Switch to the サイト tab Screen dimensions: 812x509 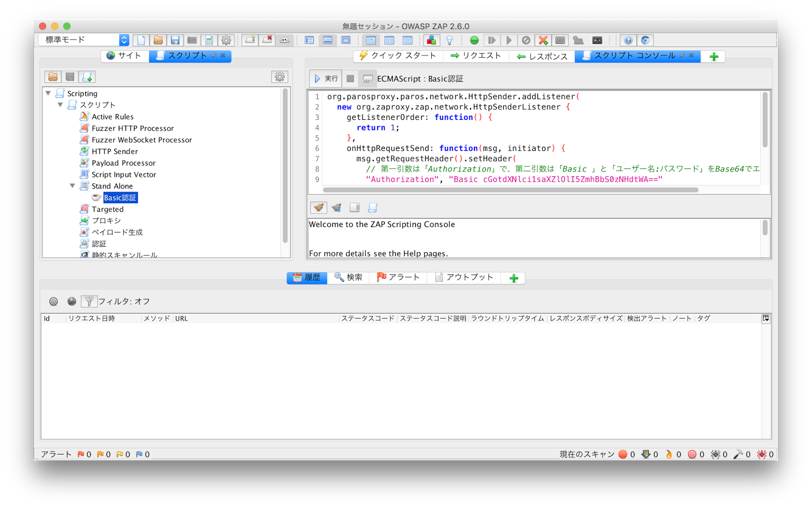point(125,56)
